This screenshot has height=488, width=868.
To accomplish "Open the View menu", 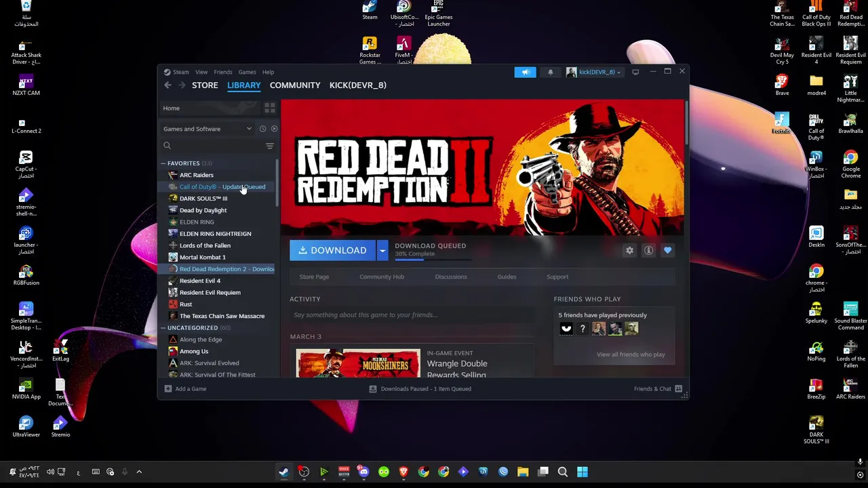I will 201,72.
